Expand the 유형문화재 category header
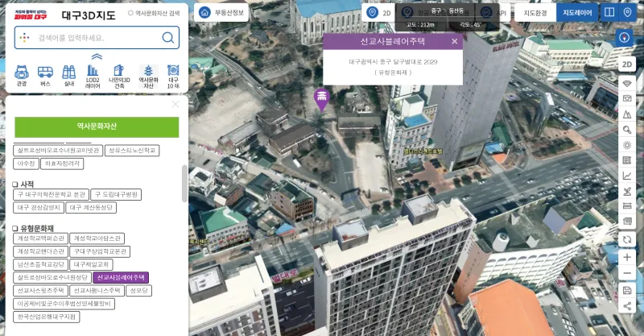Viewport: 644px width, 336px height. pyautogui.click(x=34, y=228)
